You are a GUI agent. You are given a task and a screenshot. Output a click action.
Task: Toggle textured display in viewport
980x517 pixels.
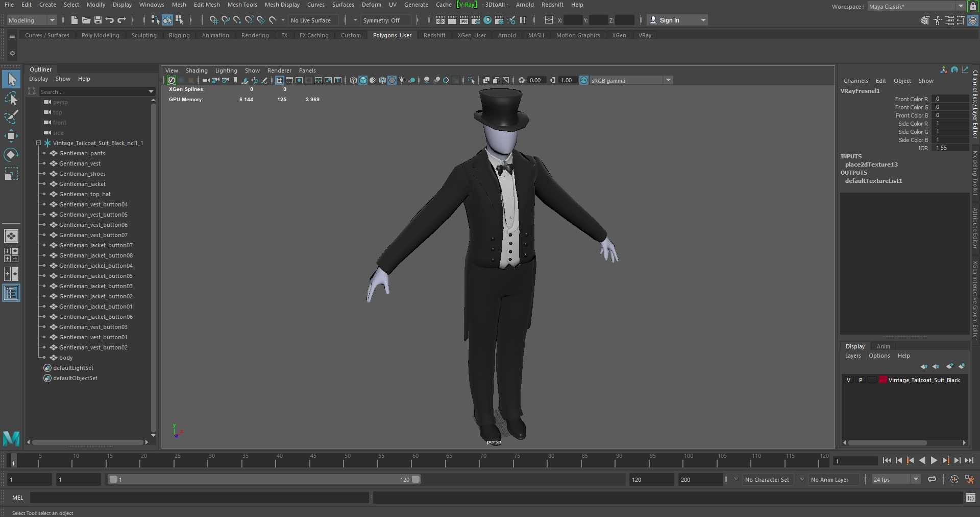click(x=392, y=80)
